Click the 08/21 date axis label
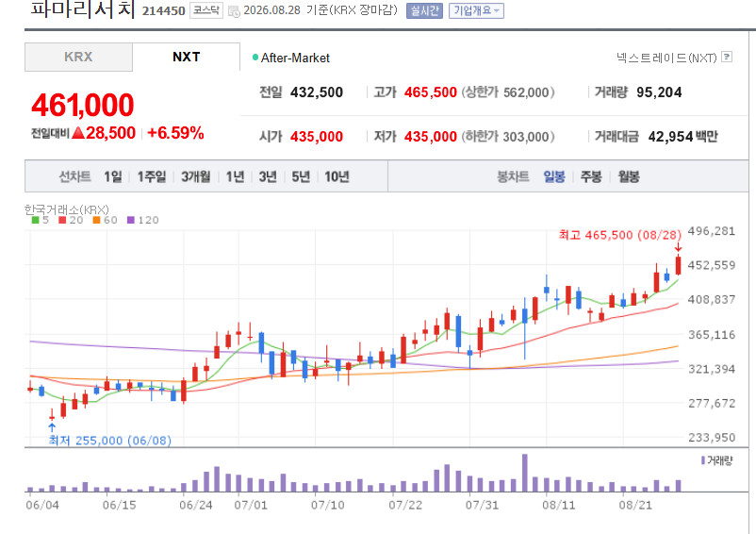This screenshot has width=756, height=534. point(635,505)
